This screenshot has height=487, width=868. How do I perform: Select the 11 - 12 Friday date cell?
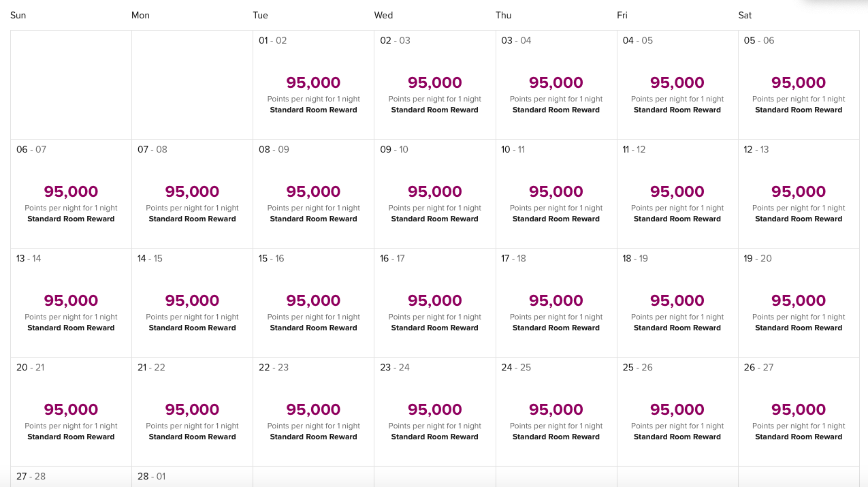[x=677, y=194]
